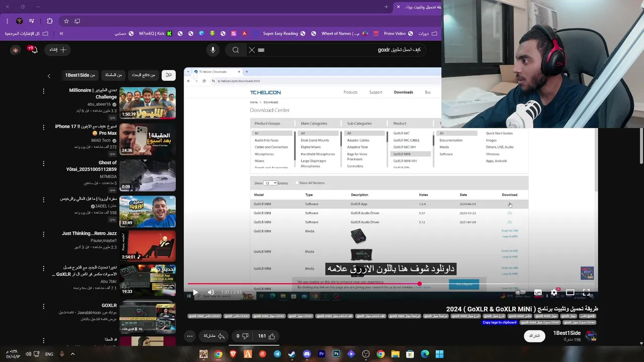Open options menu for iPhone 17 Pro Max video
The width and height of the screenshot is (644, 362).
click(x=43, y=128)
